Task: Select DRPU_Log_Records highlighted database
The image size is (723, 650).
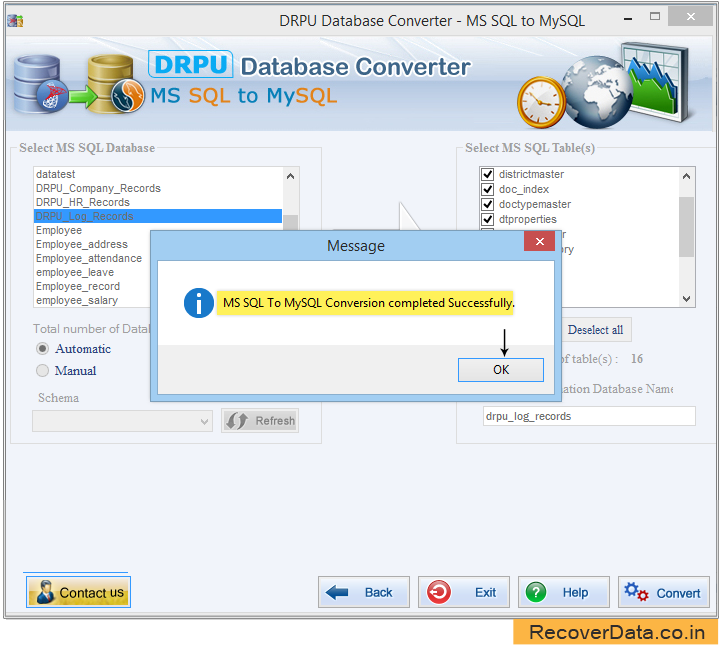Action: [x=158, y=216]
